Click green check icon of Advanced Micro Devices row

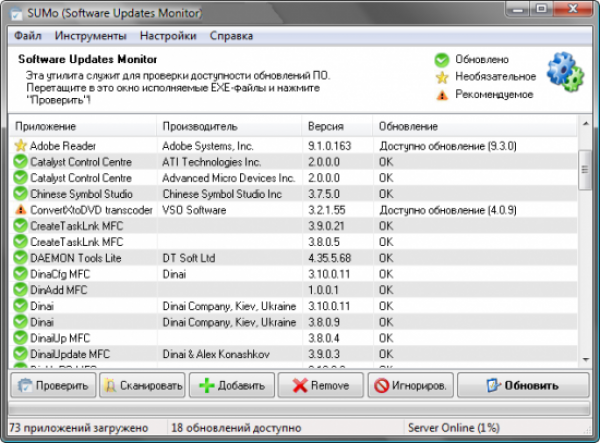[20, 178]
